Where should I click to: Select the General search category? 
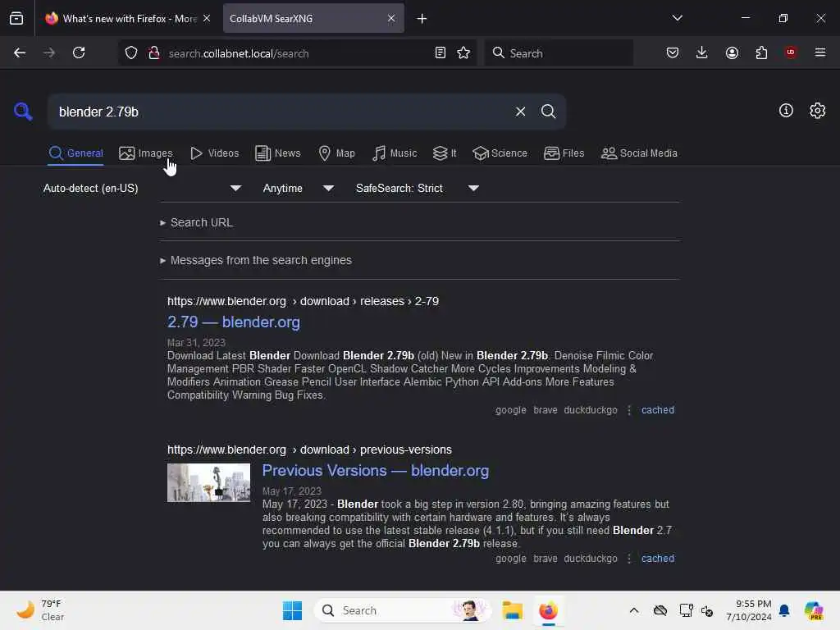click(75, 153)
